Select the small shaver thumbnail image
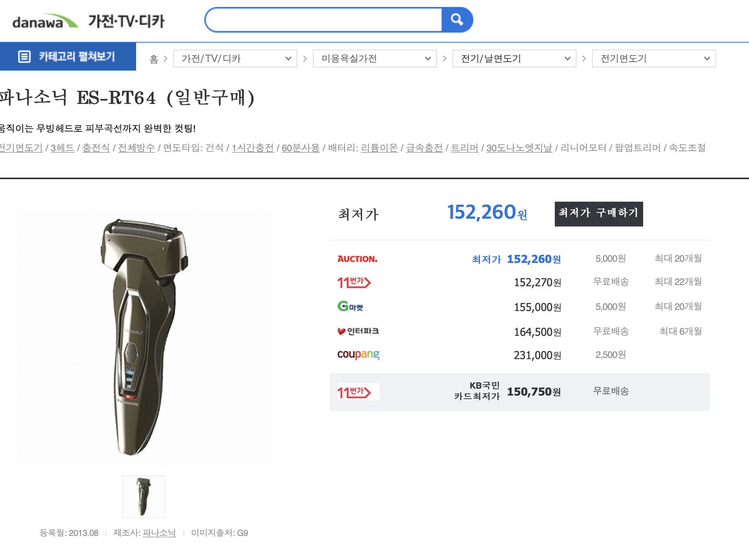The width and height of the screenshot is (749, 560). [144, 497]
